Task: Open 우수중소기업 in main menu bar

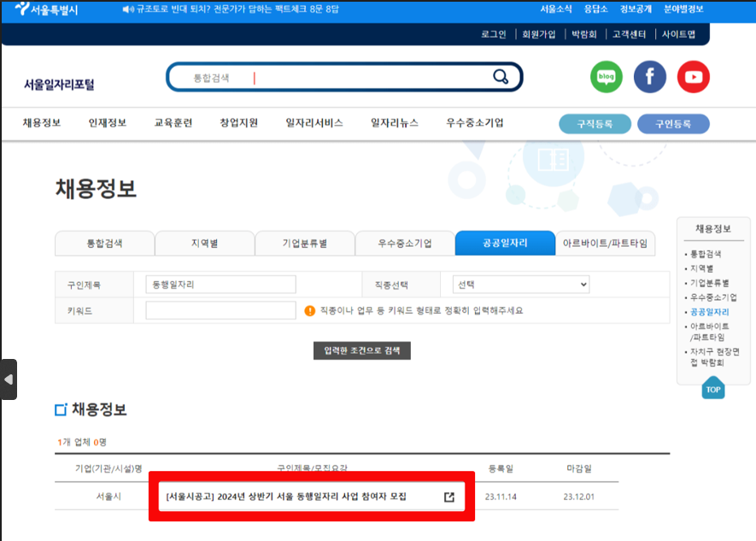Action: coord(475,122)
